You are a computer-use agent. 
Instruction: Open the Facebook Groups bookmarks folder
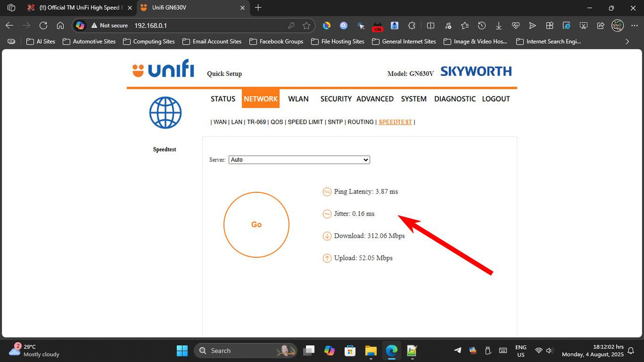pyautogui.click(x=276, y=42)
